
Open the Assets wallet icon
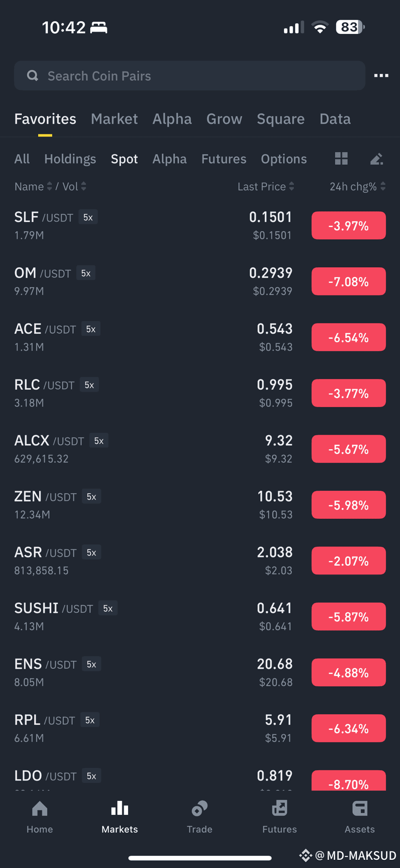(360, 809)
